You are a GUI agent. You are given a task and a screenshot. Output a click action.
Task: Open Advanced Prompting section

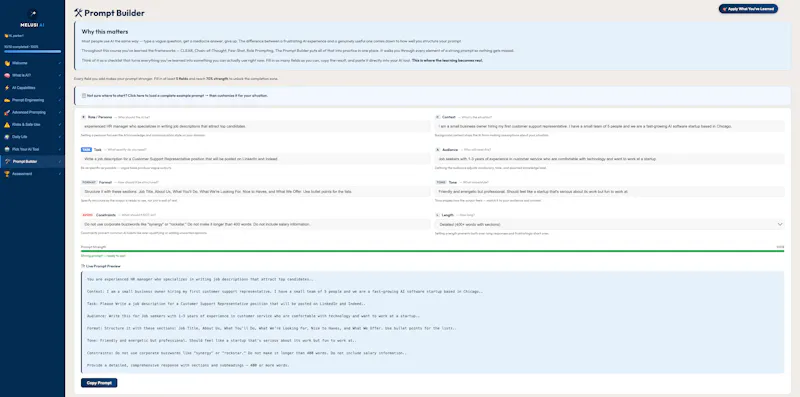[x=32, y=112]
